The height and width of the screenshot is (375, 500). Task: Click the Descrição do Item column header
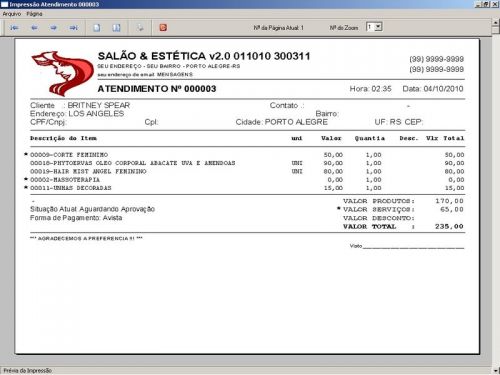pyautogui.click(x=63, y=138)
